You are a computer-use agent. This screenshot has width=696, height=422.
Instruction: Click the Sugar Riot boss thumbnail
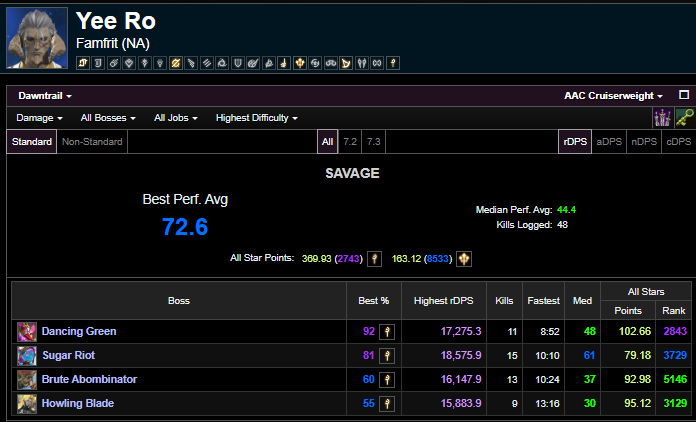(x=27, y=356)
